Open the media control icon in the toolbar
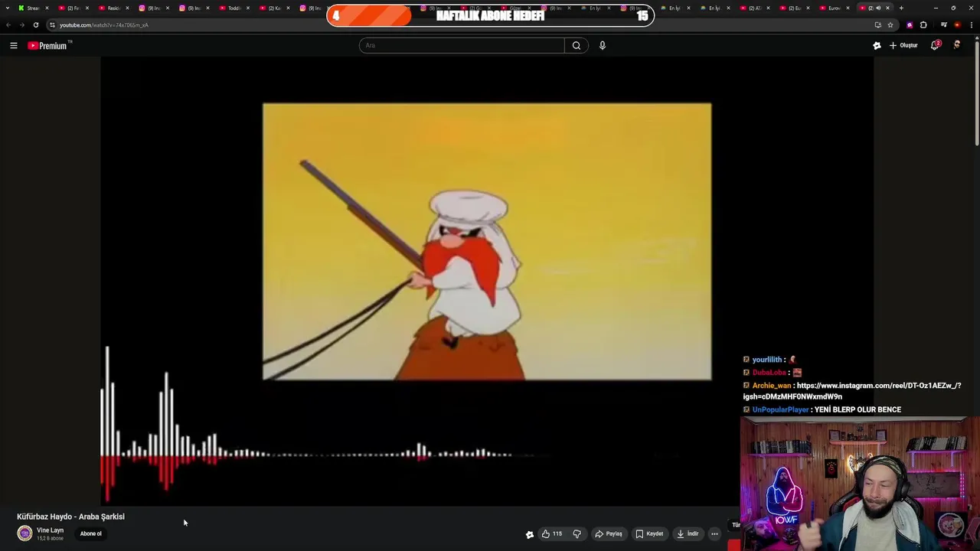The image size is (980, 551). 944,24
